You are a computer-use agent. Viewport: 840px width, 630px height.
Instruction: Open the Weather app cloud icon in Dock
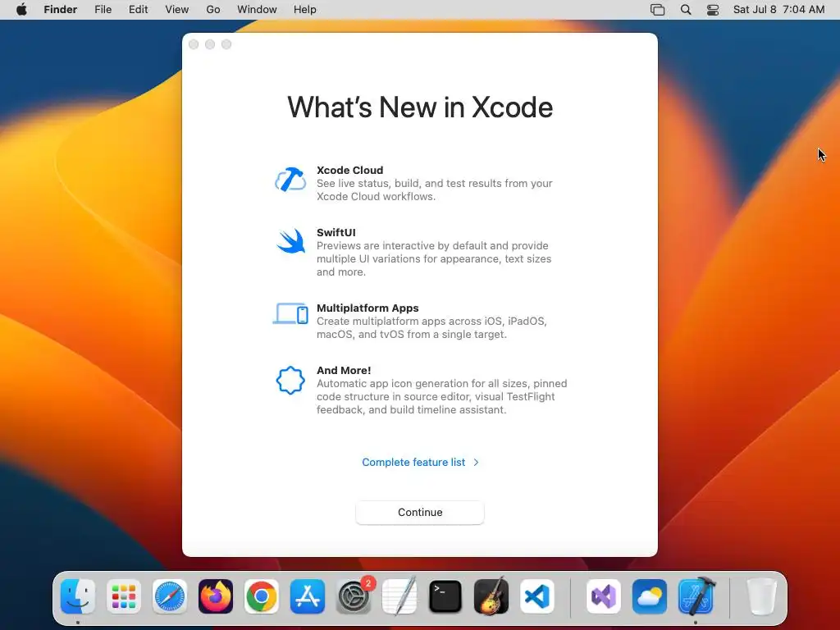pyautogui.click(x=650, y=596)
